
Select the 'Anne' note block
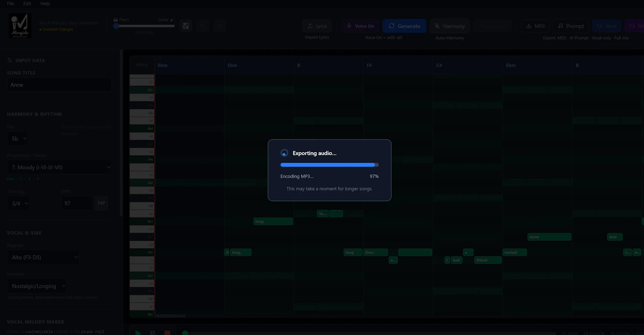click(x=549, y=237)
